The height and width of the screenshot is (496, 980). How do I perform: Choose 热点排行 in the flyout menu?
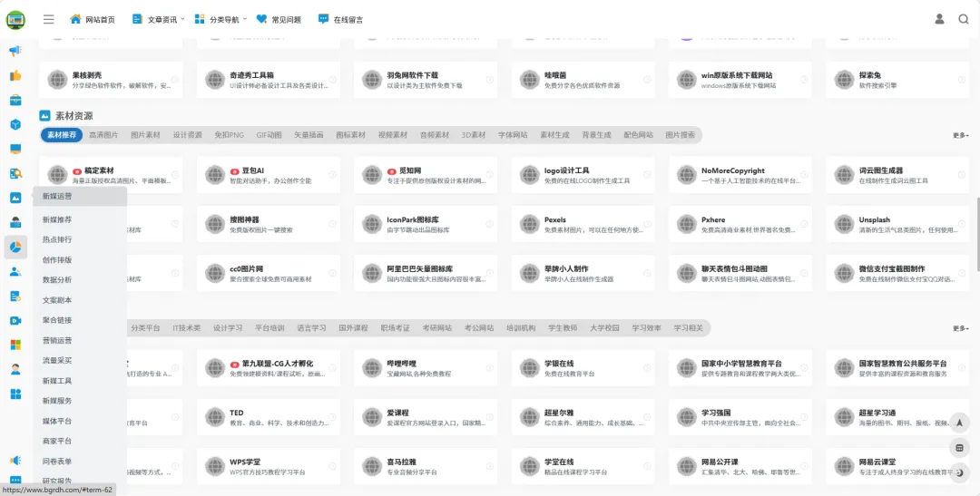coord(57,239)
